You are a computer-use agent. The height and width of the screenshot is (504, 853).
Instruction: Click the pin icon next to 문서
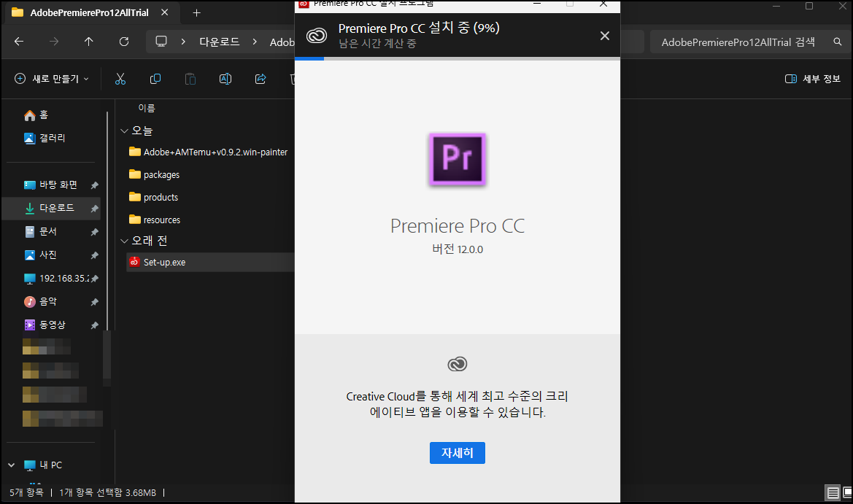pos(94,232)
